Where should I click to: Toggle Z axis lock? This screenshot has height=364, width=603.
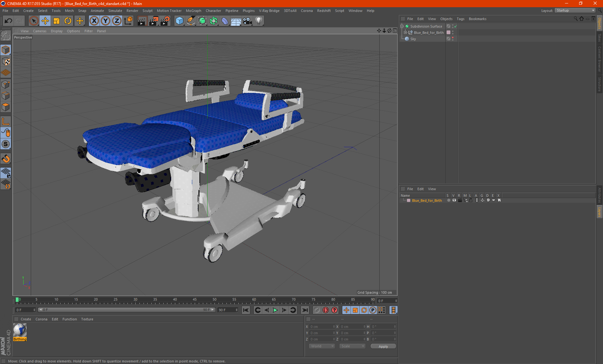(x=117, y=21)
